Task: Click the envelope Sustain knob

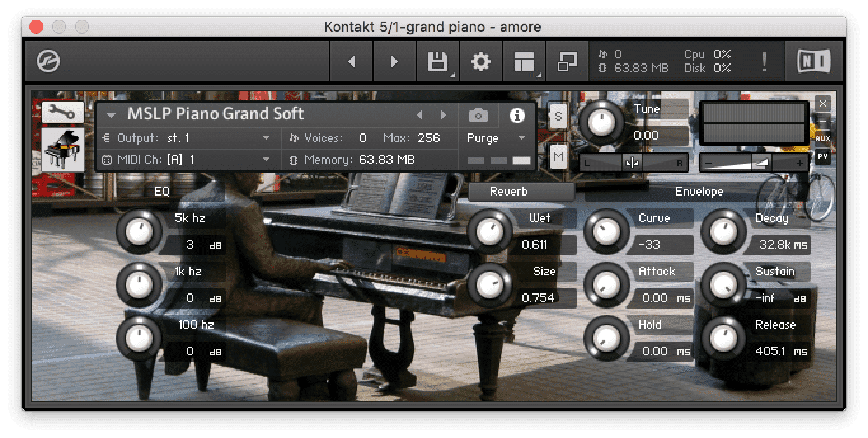Action: (x=722, y=284)
